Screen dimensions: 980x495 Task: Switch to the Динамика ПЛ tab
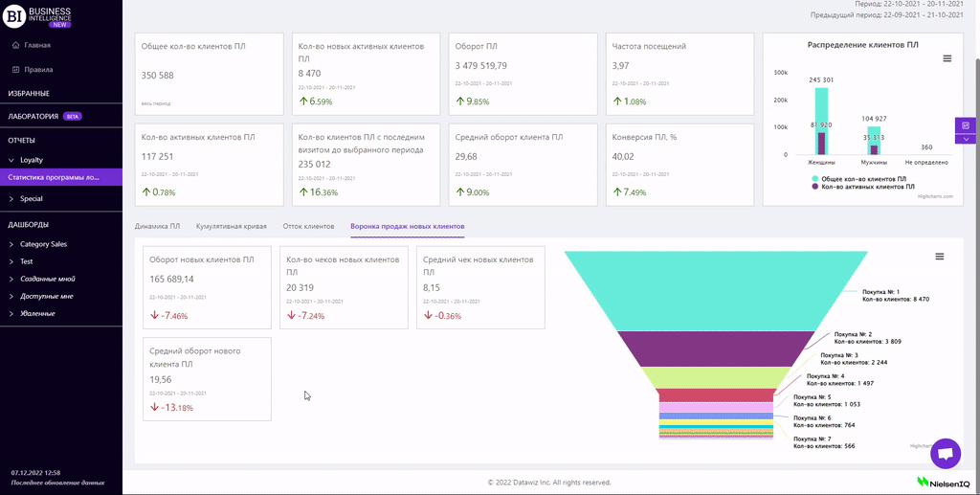pos(157,226)
